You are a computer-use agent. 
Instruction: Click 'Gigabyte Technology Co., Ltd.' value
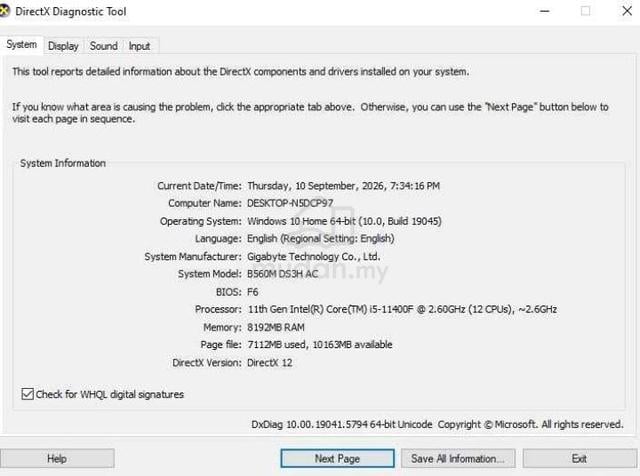(313, 256)
